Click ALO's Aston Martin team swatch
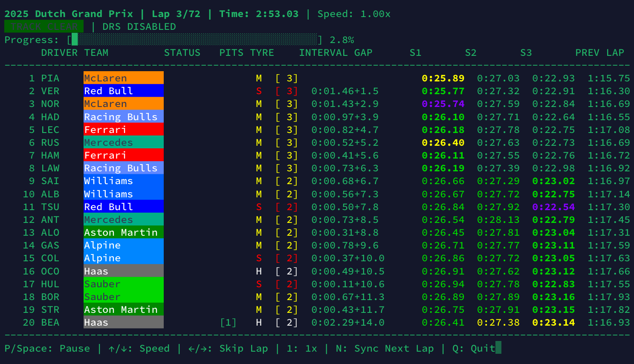 coord(124,232)
